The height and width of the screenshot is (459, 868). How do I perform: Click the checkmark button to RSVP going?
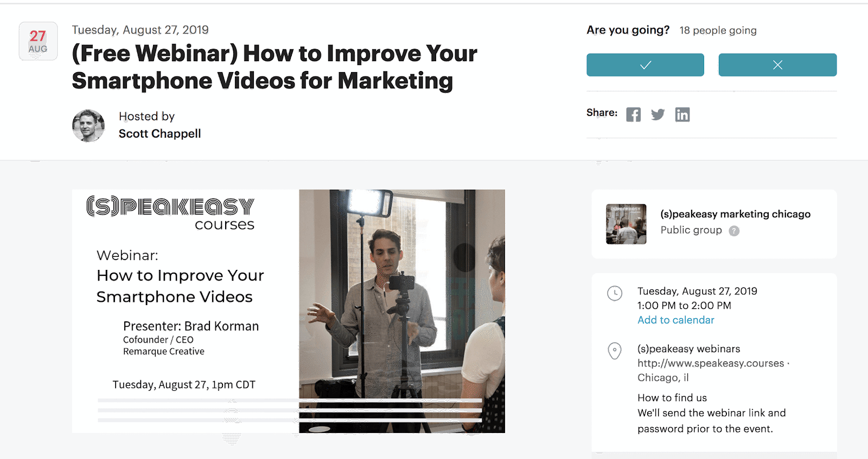pos(645,65)
